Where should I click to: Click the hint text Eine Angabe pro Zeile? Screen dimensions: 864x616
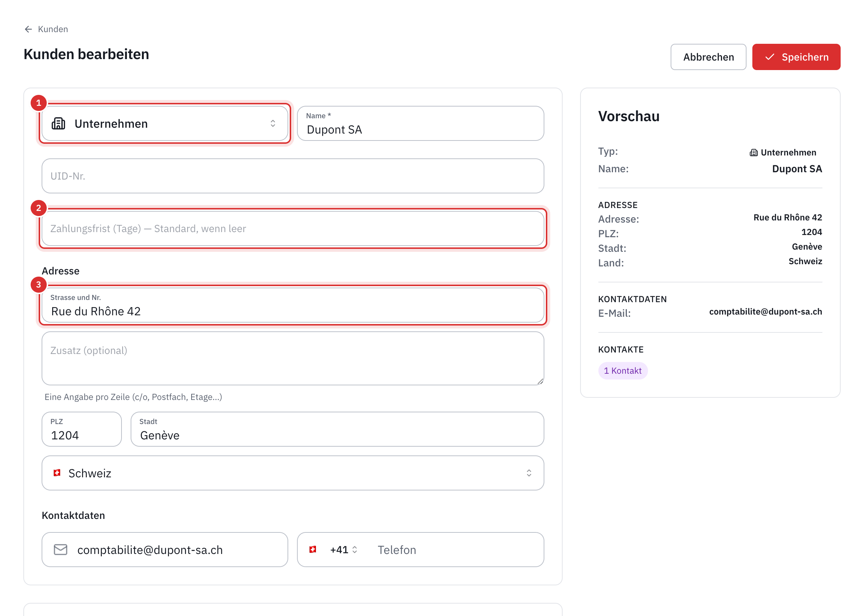[133, 397]
